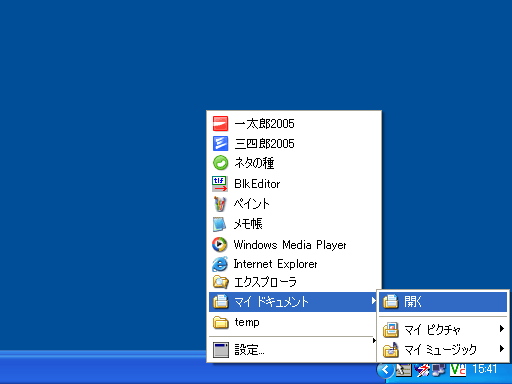The image size is (512, 384).
Task: Expand the マイ ミュージック submenu arrow
Action: (x=502, y=349)
